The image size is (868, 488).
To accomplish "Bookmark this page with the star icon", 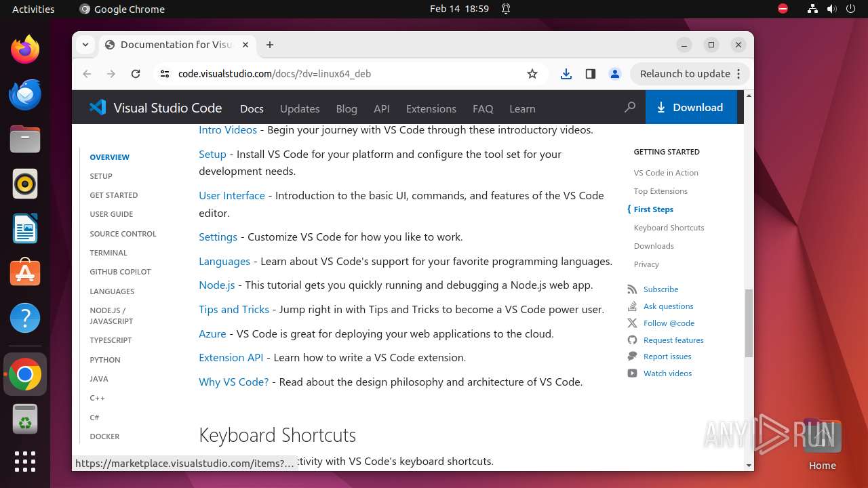I will coord(532,74).
